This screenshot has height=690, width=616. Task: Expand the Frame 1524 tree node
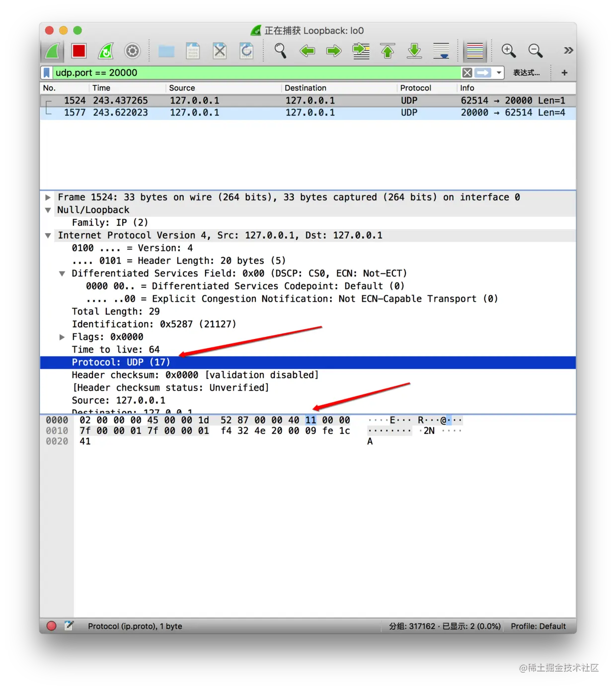click(x=48, y=197)
